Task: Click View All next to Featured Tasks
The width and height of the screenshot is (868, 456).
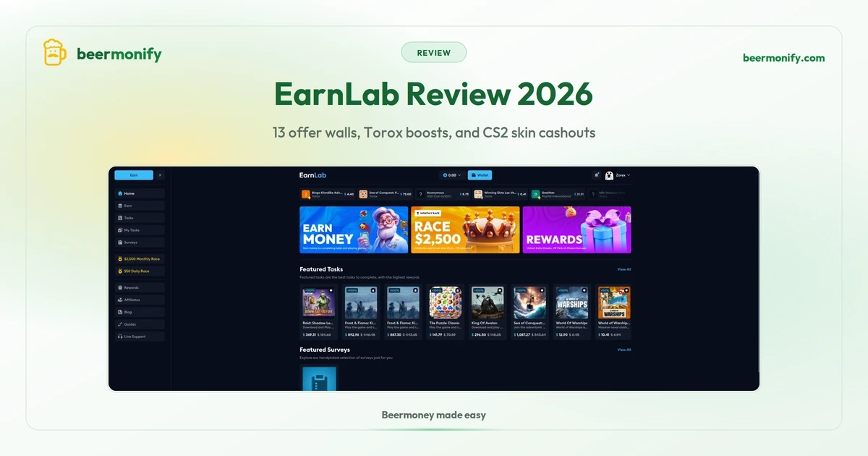Action: pos(624,269)
